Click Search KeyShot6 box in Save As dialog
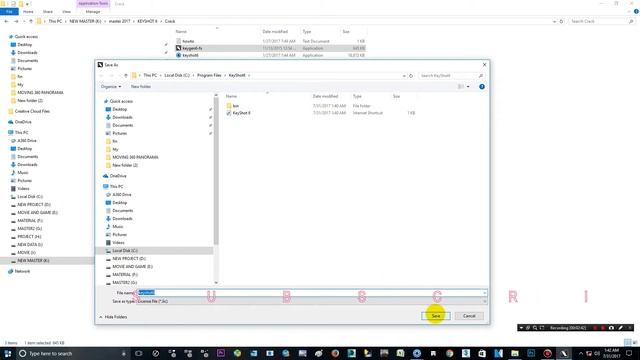The width and height of the screenshot is (640, 360). [x=451, y=76]
